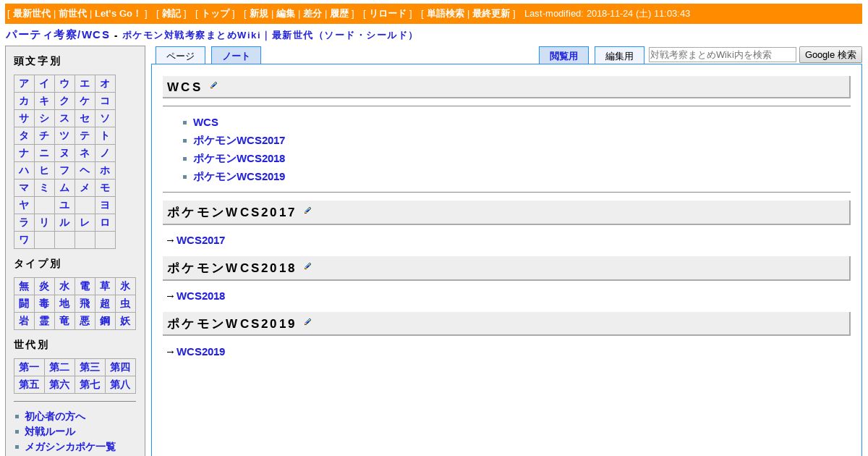Open 最新世代 in the top bar
The image size is (868, 456).
[x=32, y=14]
